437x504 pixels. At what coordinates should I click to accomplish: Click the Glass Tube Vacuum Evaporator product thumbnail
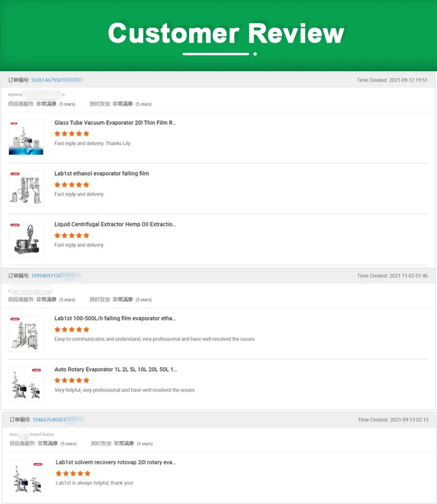pos(26,137)
